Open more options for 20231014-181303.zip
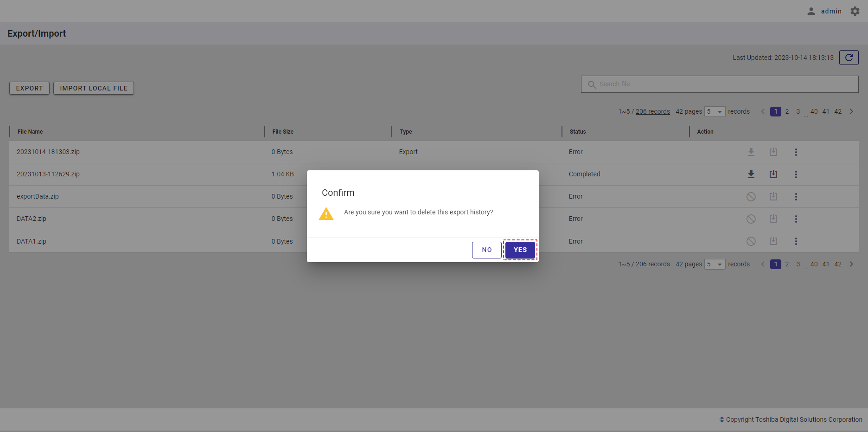Viewport: 868px width, 432px height. (x=796, y=152)
